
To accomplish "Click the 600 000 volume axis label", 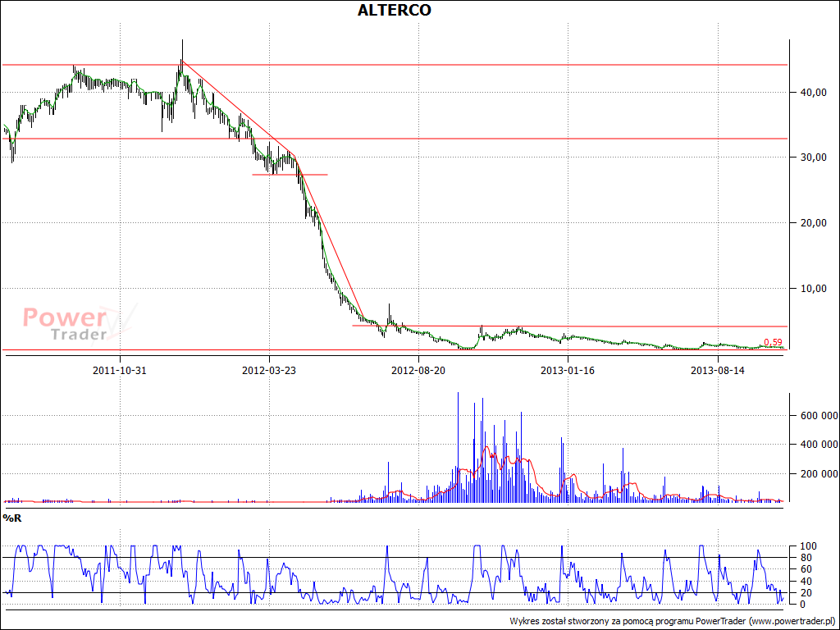I will 819,416.
